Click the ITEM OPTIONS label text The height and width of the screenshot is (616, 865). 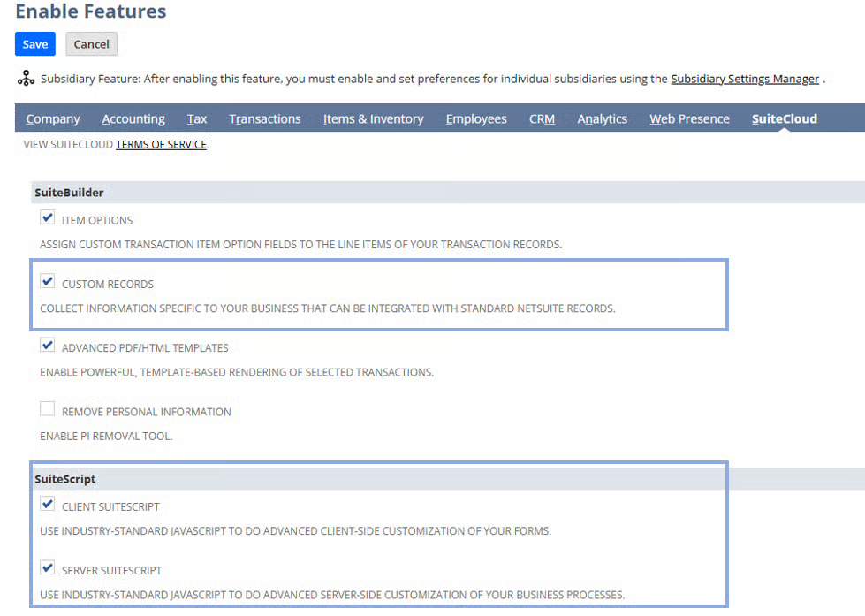(97, 220)
